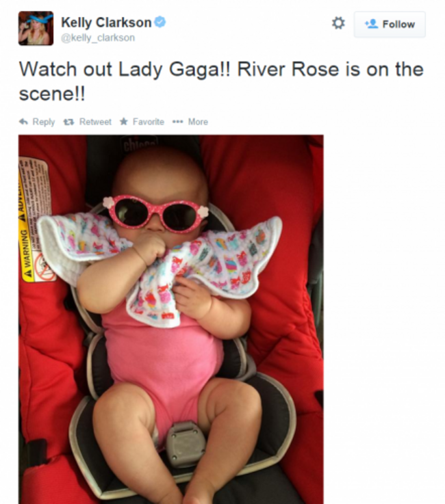Image resolution: width=445 pixels, height=504 pixels.
Task: Click the baby's pink sunglasses in photo
Action: click(x=155, y=213)
